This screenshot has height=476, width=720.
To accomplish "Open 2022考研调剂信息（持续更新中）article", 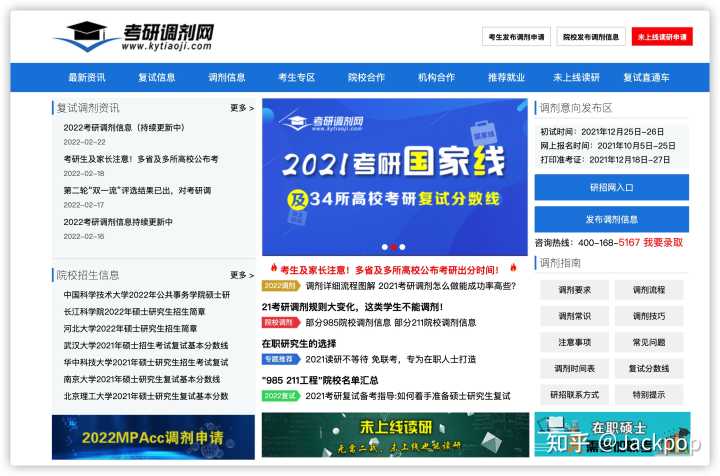I will pyautogui.click(x=124, y=128).
